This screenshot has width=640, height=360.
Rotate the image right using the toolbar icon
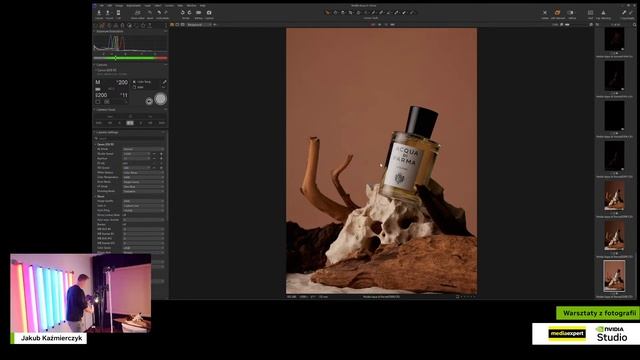[x=189, y=13]
